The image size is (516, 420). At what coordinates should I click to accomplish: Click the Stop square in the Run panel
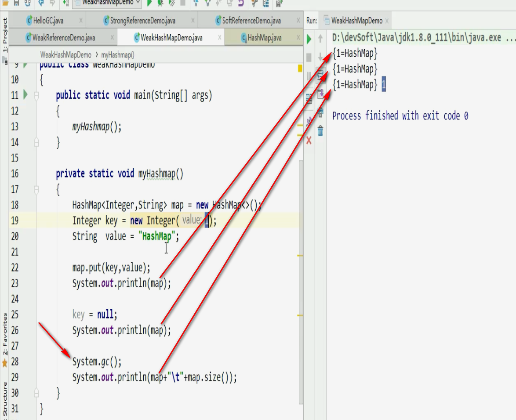click(309, 58)
